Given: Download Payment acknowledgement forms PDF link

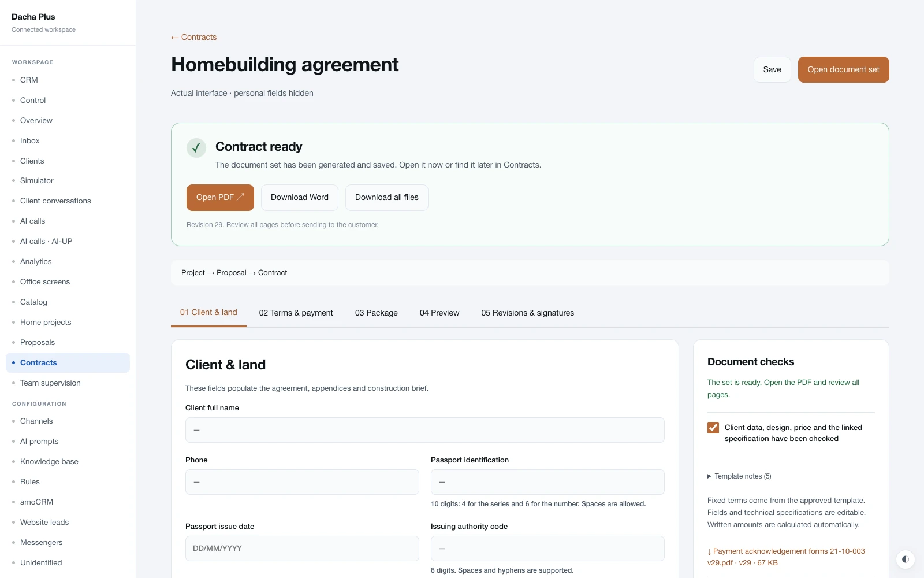Looking at the screenshot, I should pos(786,557).
